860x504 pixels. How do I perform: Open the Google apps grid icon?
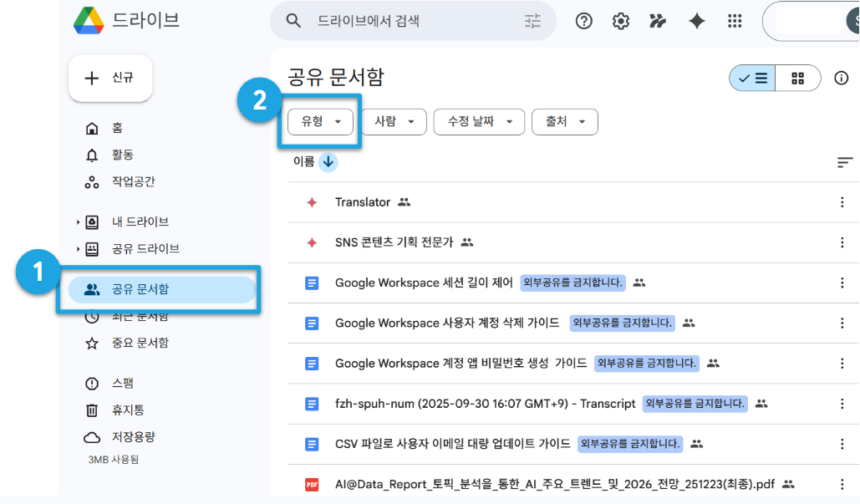[735, 22]
